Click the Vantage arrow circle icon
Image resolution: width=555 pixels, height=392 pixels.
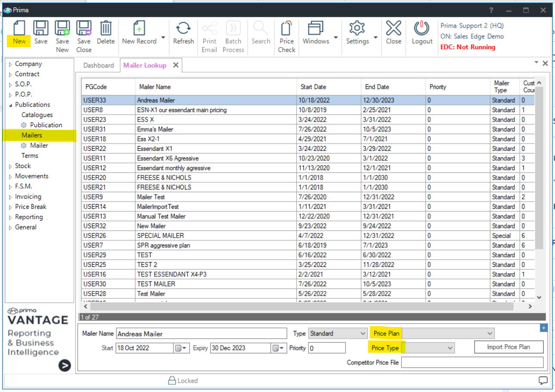pos(65,365)
